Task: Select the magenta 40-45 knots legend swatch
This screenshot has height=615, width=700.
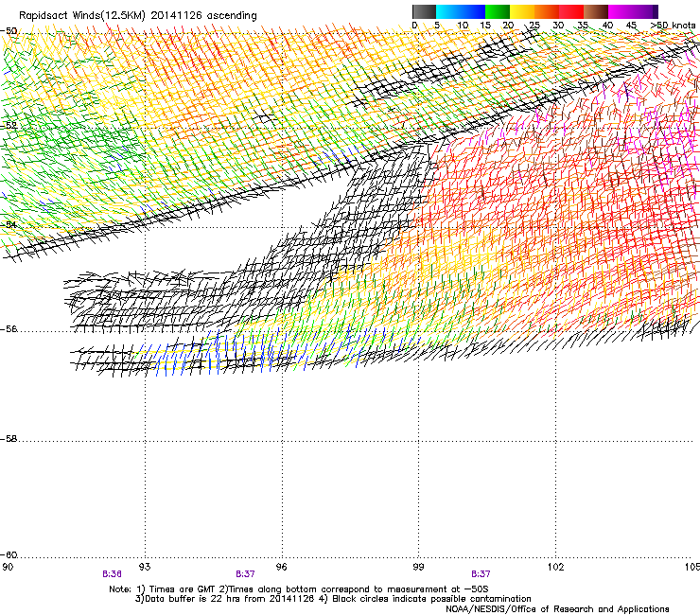Action: [621, 11]
